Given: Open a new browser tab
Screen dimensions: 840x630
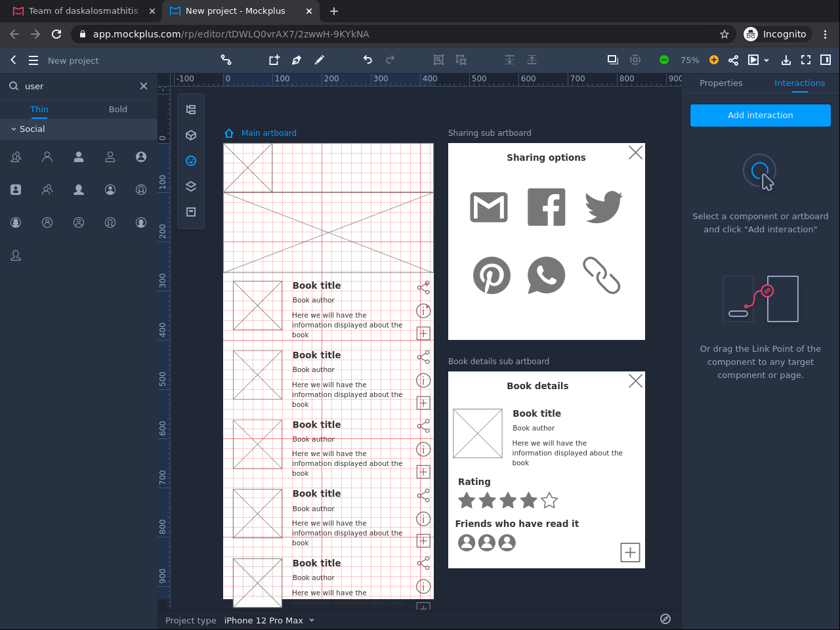Looking at the screenshot, I should pyautogui.click(x=334, y=11).
